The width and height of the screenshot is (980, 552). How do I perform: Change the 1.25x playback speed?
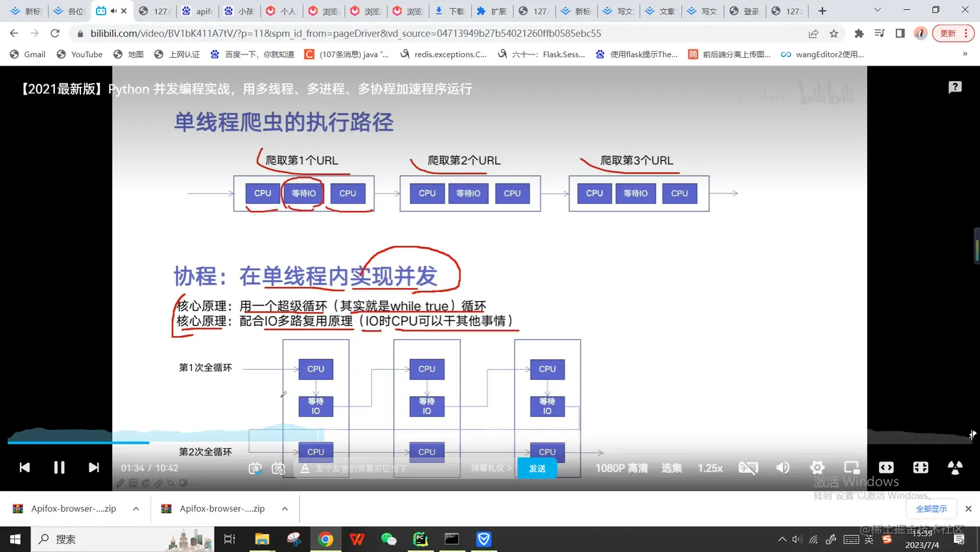coord(710,468)
